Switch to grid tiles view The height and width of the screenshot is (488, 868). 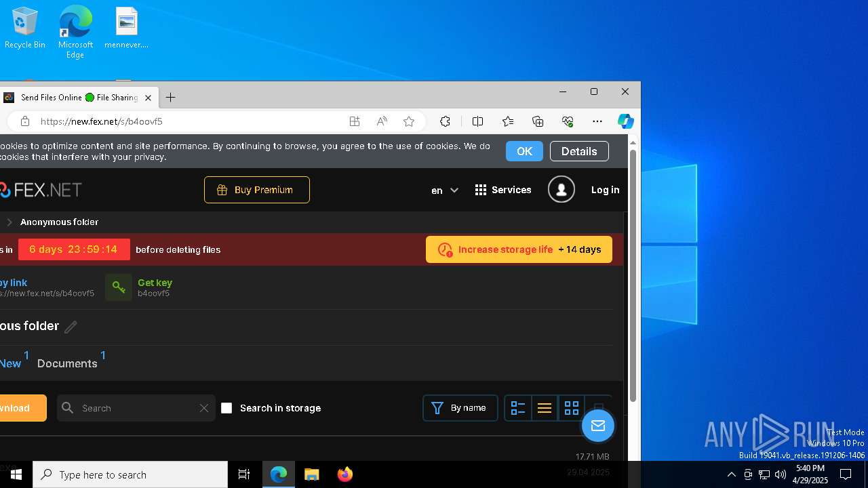(572, 408)
